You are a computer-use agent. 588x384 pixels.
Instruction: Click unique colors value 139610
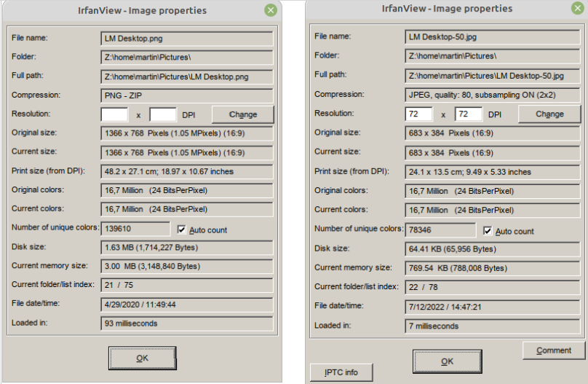[x=135, y=229]
